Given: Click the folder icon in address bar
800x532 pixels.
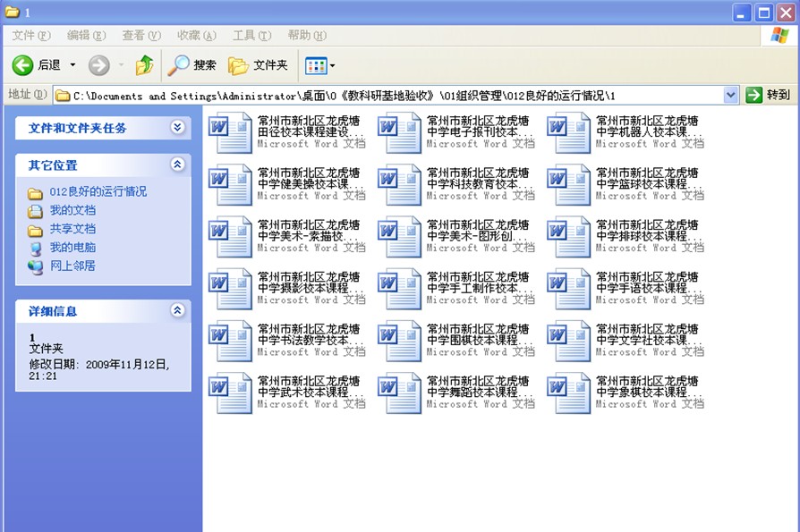Looking at the screenshot, I should coord(63,96).
